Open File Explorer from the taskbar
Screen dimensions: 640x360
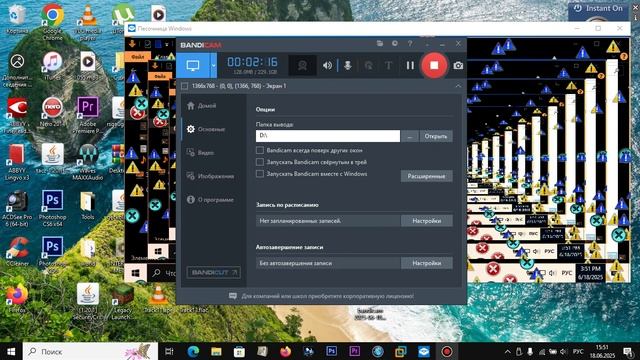pyautogui.click(x=216, y=351)
